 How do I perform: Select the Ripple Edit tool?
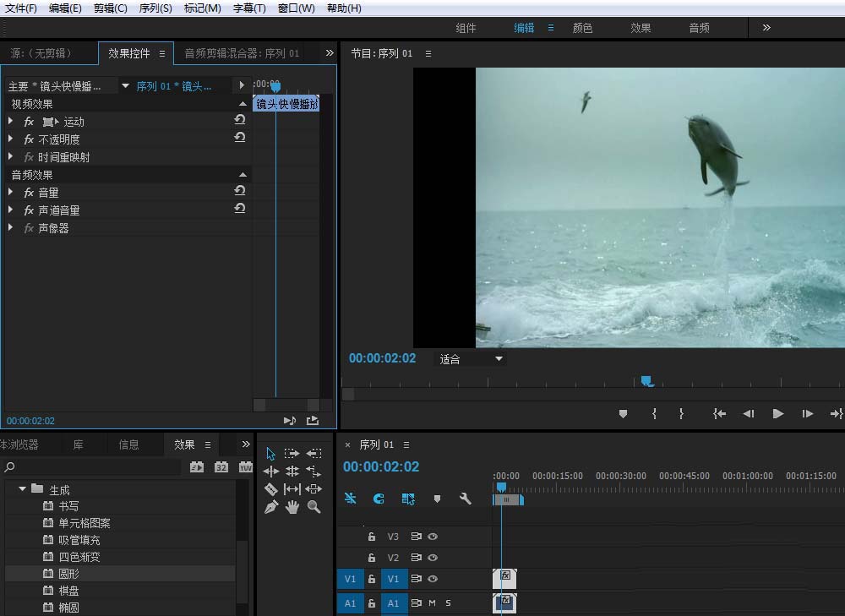(270, 472)
